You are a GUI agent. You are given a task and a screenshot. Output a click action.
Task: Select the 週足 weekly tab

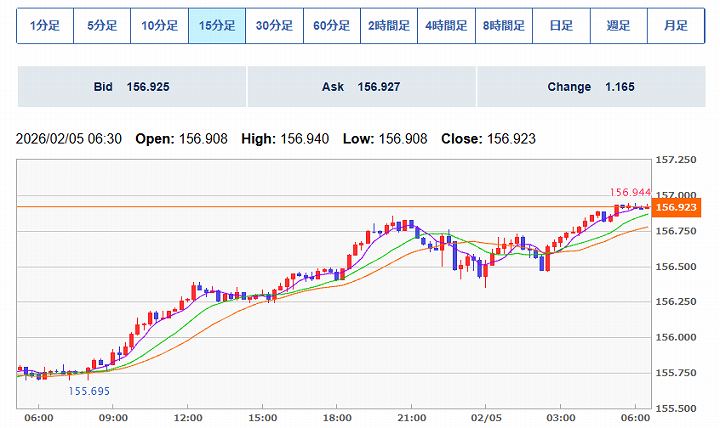point(617,26)
